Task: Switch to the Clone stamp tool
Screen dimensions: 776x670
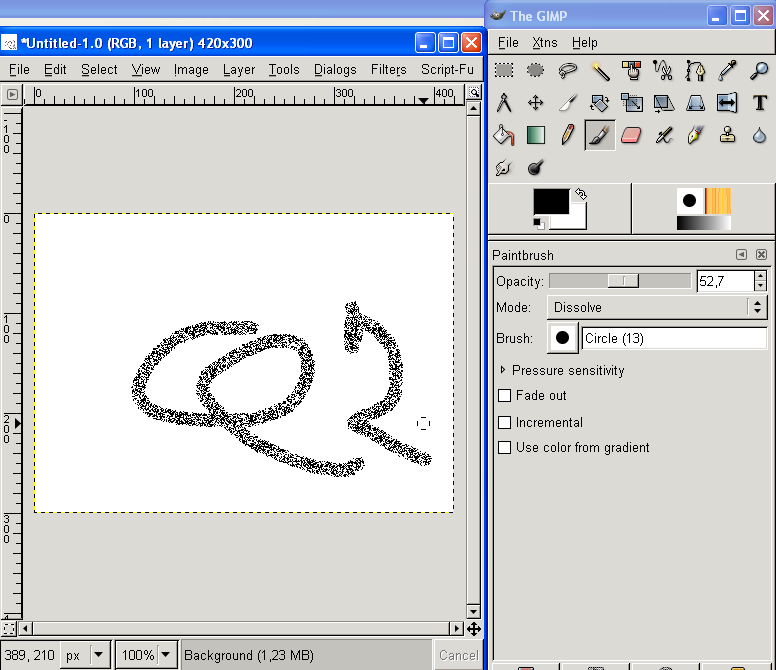Action: click(x=727, y=135)
